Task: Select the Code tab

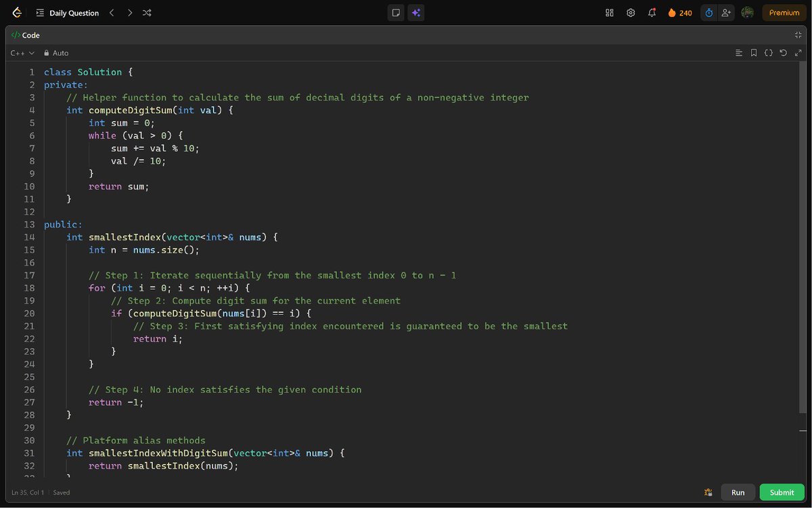Action: pos(26,35)
